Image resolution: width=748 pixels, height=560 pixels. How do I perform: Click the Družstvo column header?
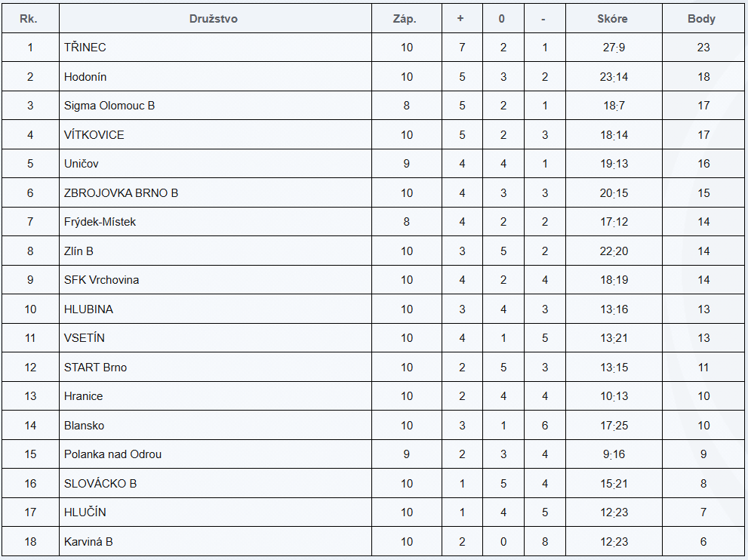tap(214, 19)
